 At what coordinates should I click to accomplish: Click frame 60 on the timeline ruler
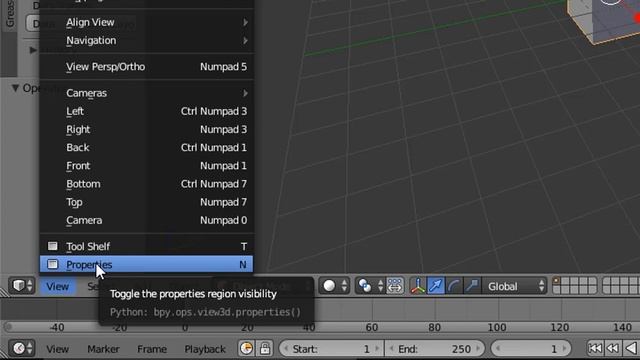(371, 327)
